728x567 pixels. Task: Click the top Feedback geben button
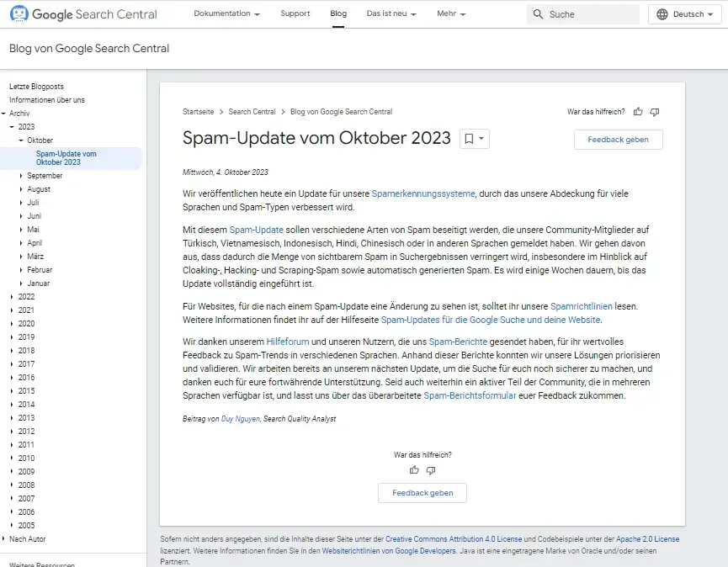click(x=618, y=140)
